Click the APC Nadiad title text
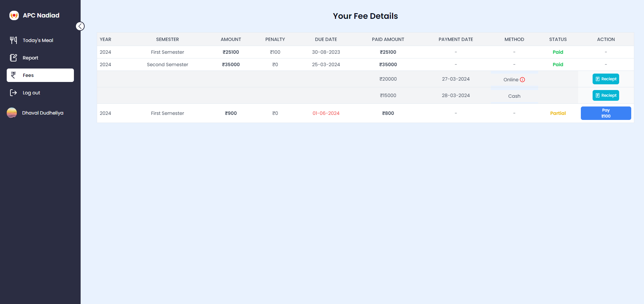The image size is (644, 304). coord(41,15)
